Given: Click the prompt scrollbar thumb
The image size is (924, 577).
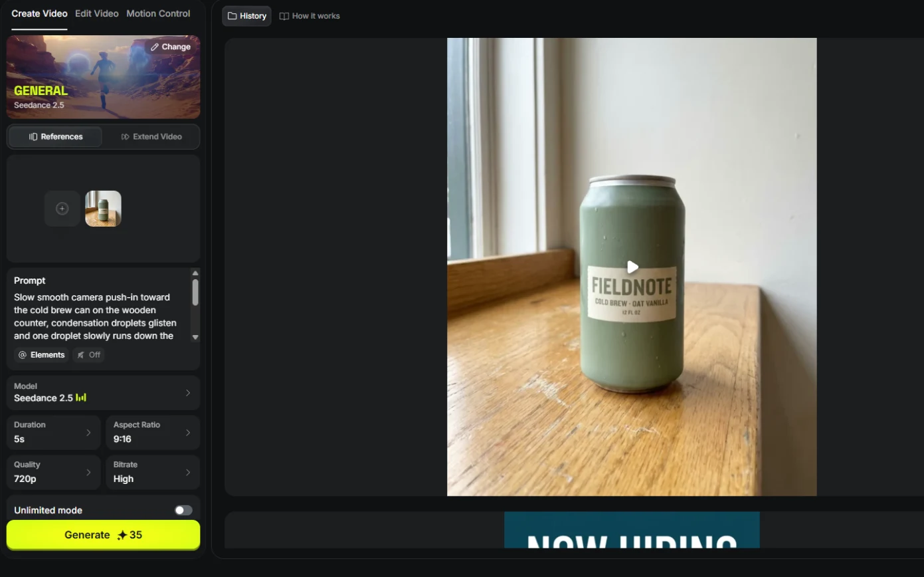Looking at the screenshot, I should tap(195, 292).
